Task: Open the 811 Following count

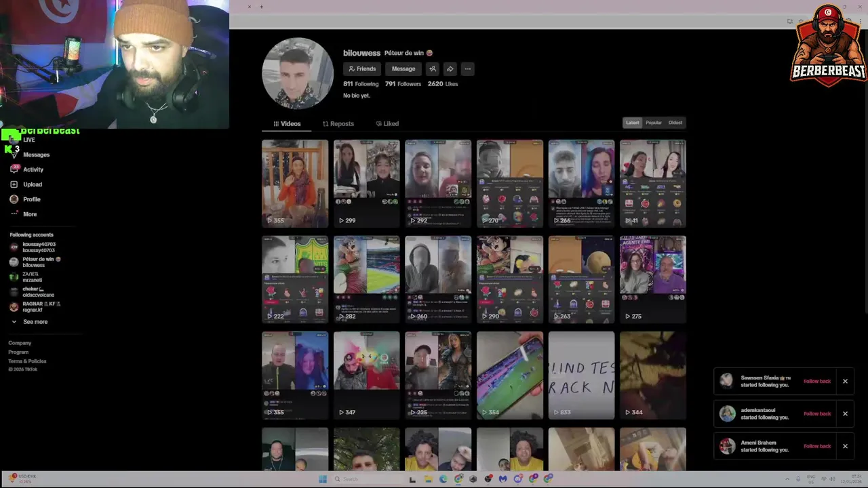Action: (x=361, y=84)
